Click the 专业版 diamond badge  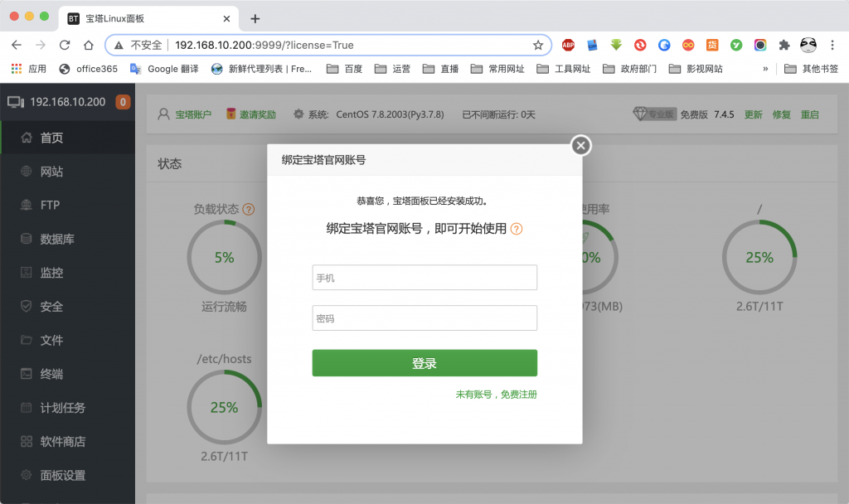[x=654, y=114]
